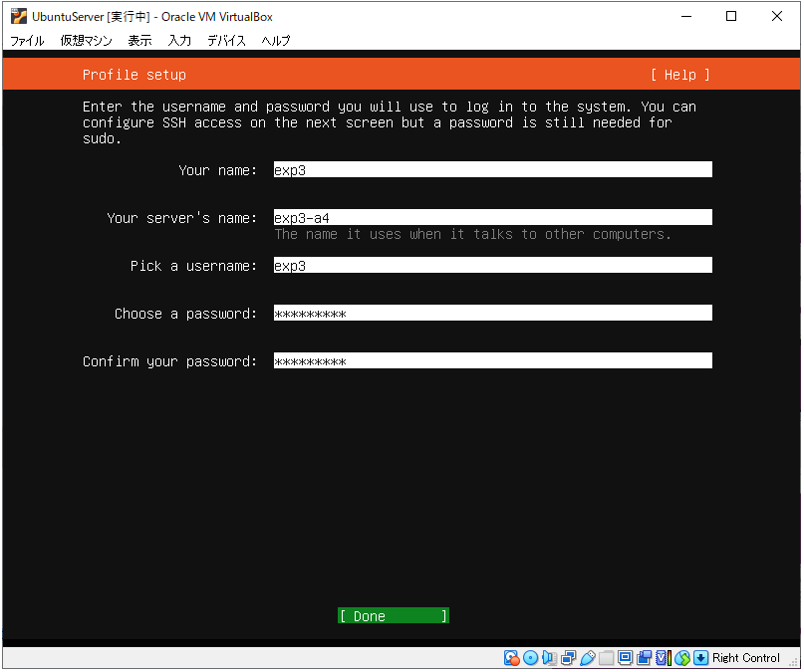This screenshot has height=672, width=804.
Task: Select the 'Your server's name' field
Action: click(492, 218)
